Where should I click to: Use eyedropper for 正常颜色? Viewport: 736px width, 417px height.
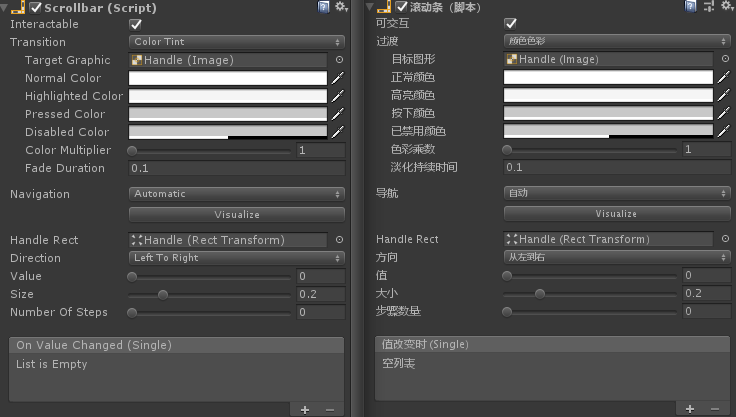click(724, 77)
